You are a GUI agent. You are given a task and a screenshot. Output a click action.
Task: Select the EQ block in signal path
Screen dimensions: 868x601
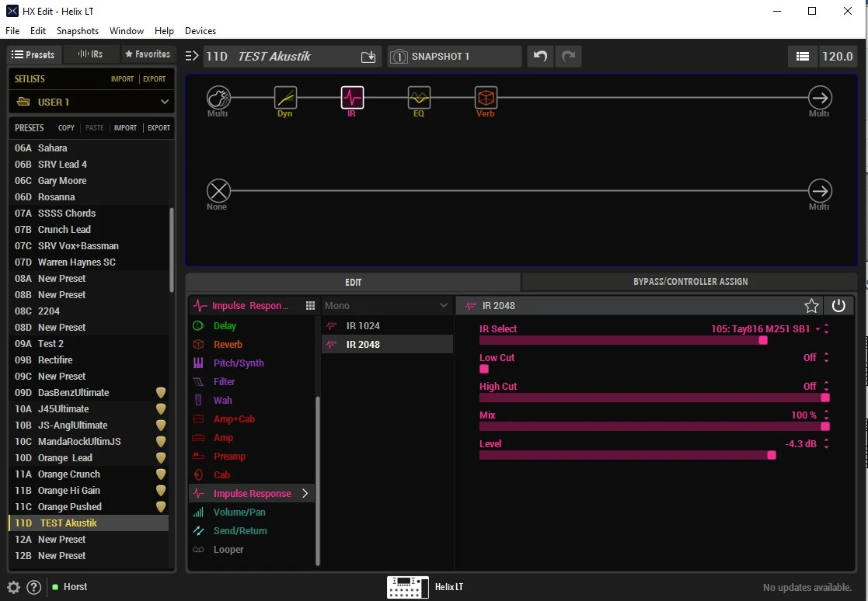[420, 98]
